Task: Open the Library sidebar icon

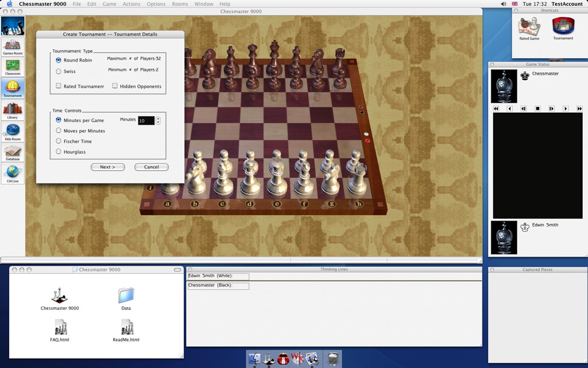Action: [13, 110]
